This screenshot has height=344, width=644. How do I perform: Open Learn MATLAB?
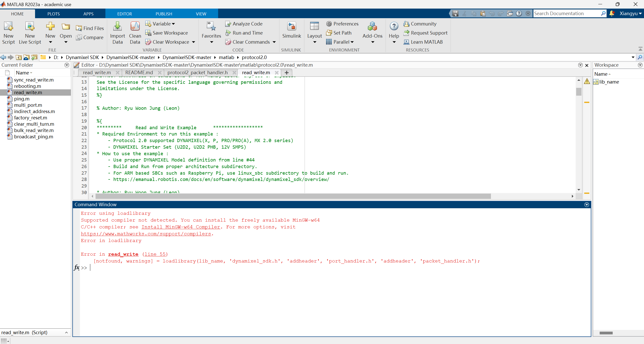[423, 42]
